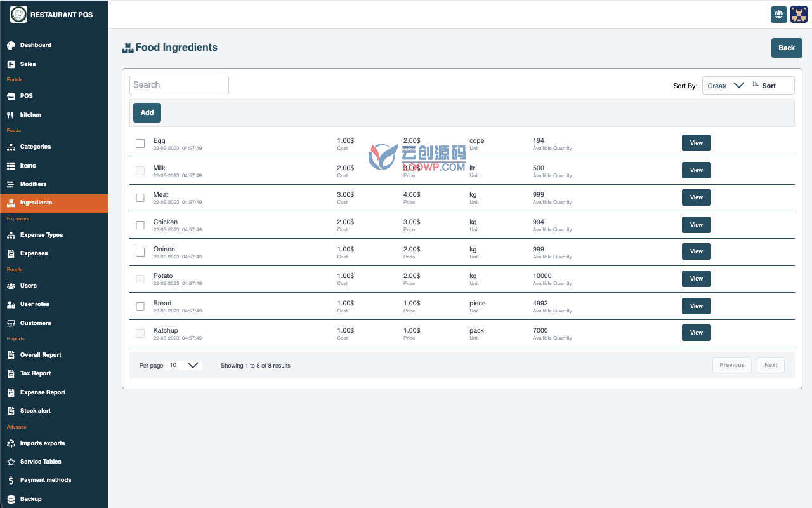View details for Meat ingredient

pos(697,197)
